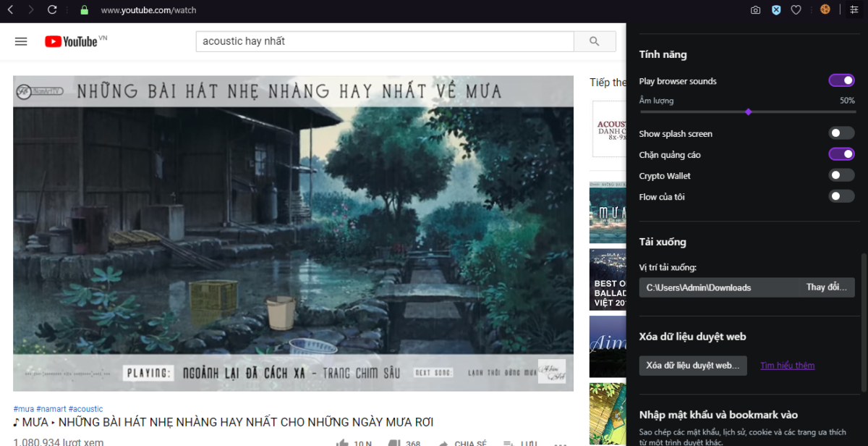The height and width of the screenshot is (446, 868).
Task: Click the YouTube search input field
Action: [x=385, y=41]
